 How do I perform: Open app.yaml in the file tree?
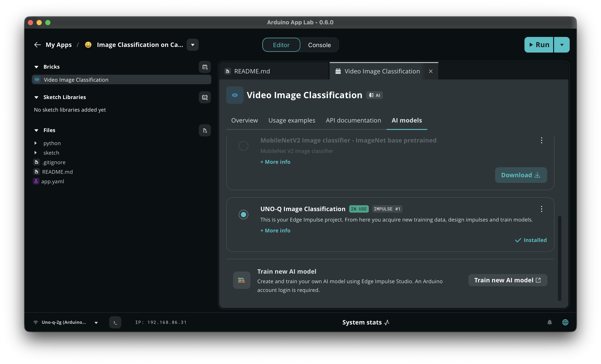(52, 181)
